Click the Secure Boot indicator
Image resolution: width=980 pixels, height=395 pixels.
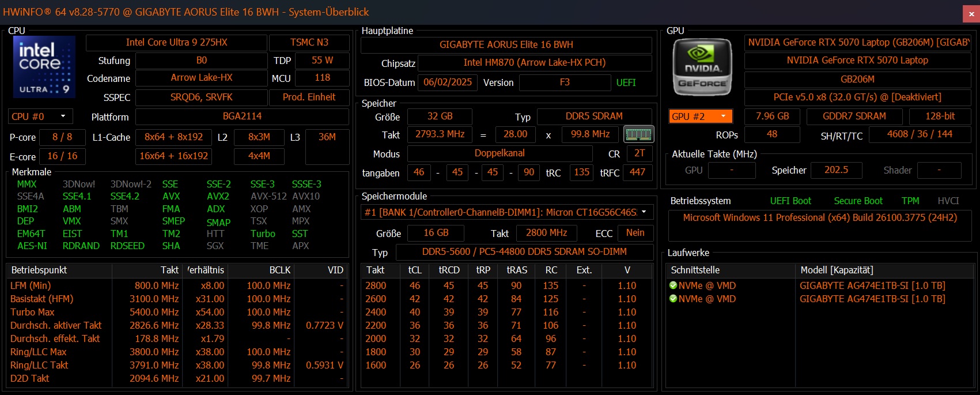coord(858,201)
